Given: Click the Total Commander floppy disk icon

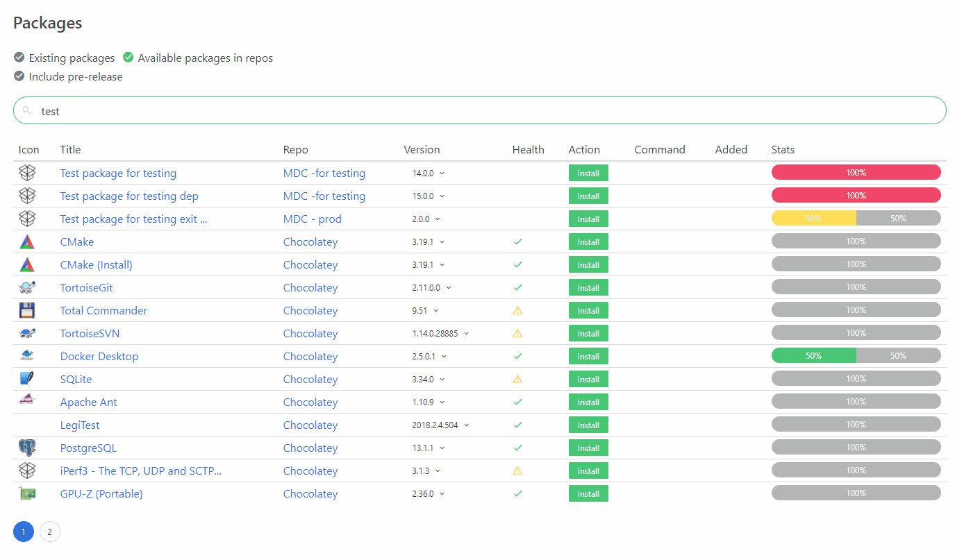Looking at the screenshot, I should pyautogui.click(x=27, y=310).
